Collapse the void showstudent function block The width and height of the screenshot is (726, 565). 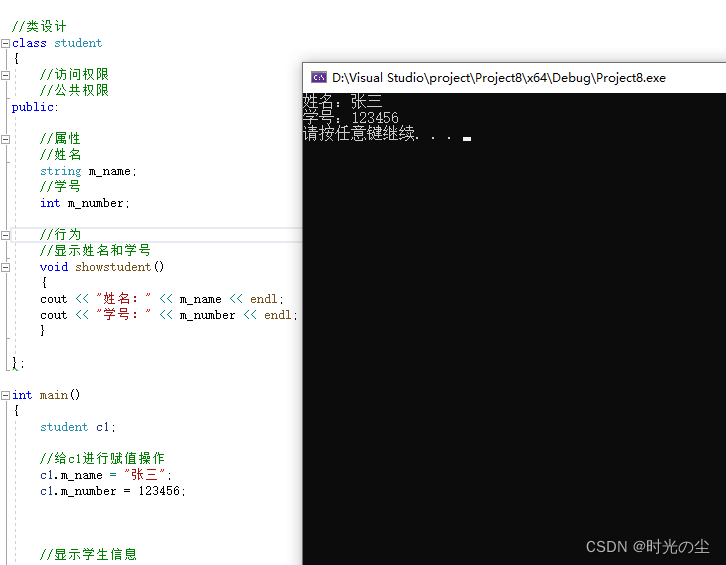(x=6, y=267)
